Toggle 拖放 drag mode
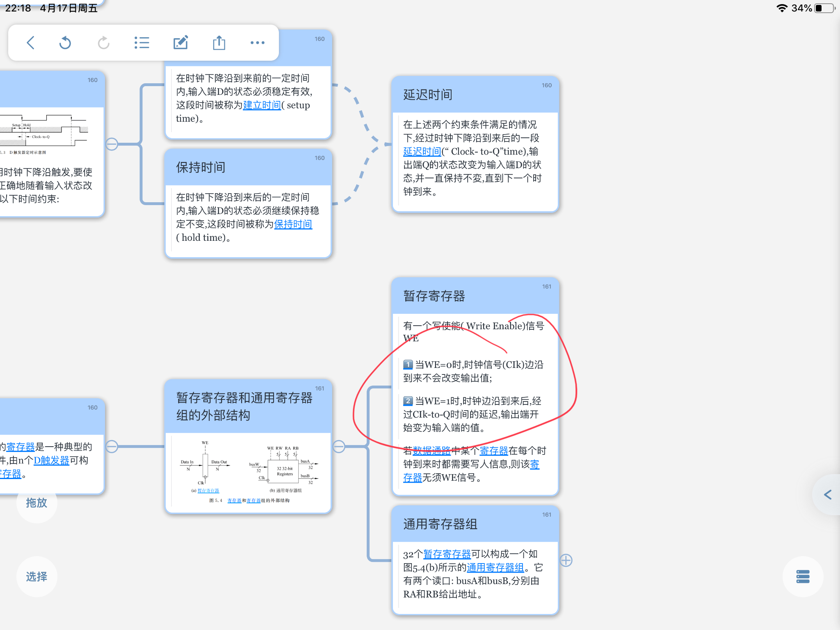The height and width of the screenshot is (630, 840). [x=37, y=503]
